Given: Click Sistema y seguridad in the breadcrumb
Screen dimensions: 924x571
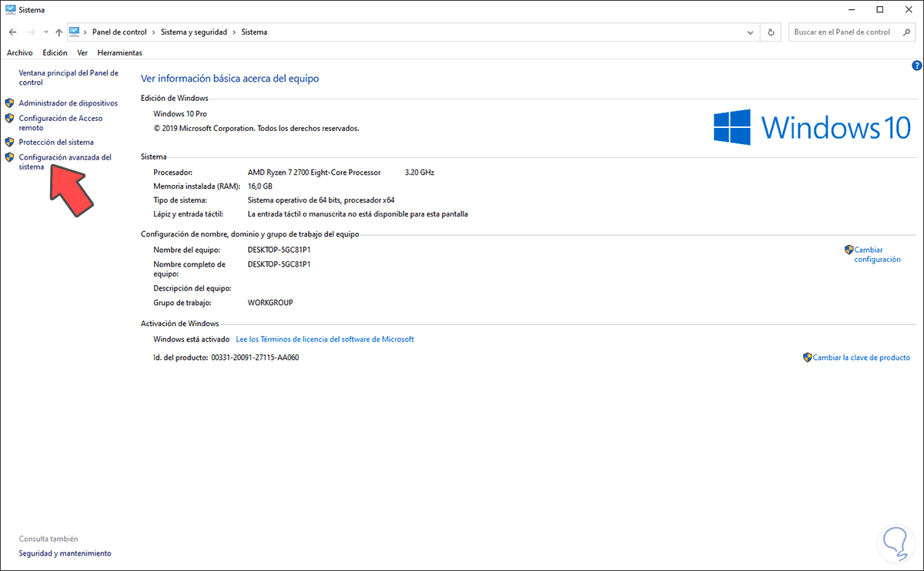Looking at the screenshot, I should click(194, 32).
